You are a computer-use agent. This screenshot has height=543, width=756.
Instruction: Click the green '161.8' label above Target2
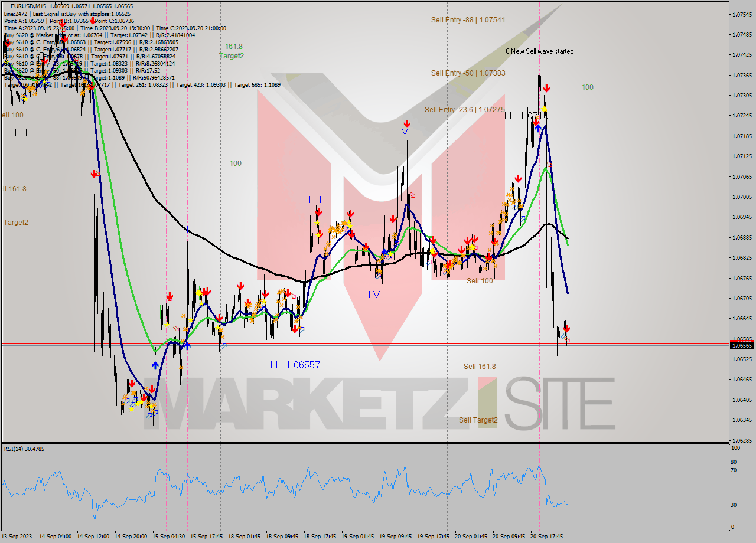[x=233, y=46]
